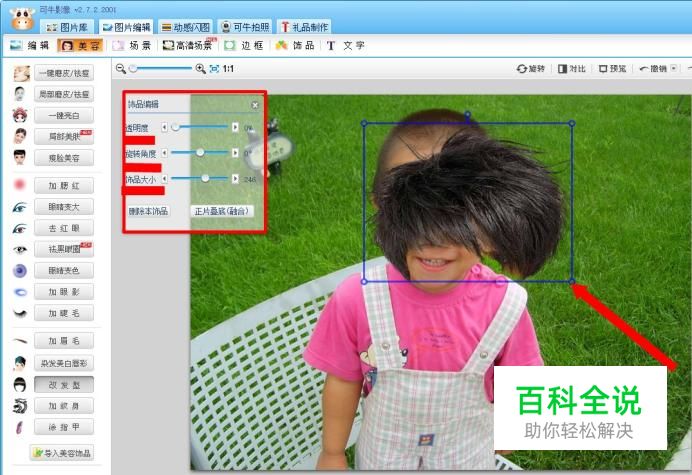692x475 pixels.
Task: Open the 动感闪图 tab
Action: [185, 27]
